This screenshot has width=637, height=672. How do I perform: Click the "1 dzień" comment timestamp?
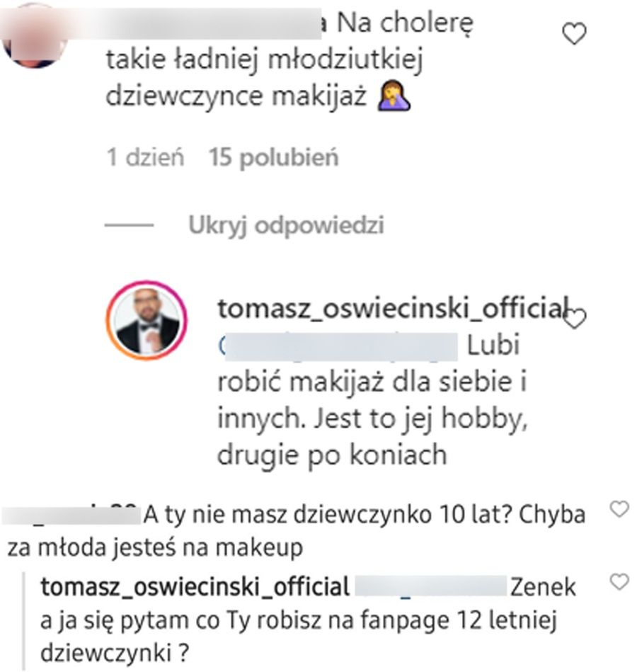pyautogui.click(x=145, y=157)
